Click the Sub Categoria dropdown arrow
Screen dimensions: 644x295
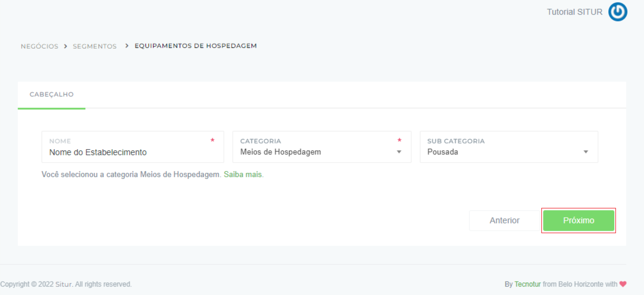586,152
